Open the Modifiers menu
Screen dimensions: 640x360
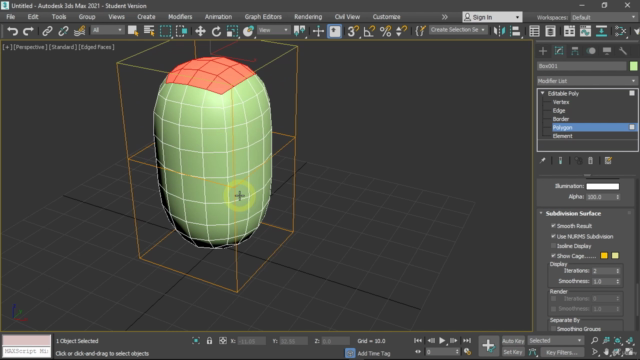[x=180, y=17]
